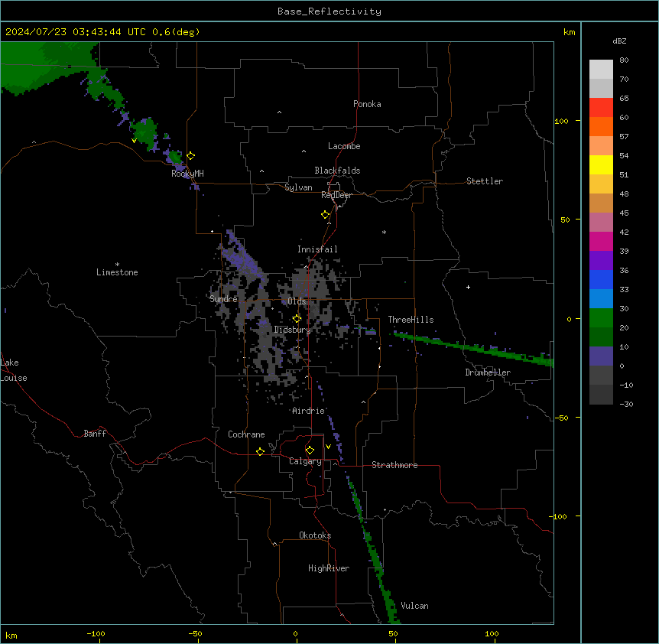
Task: Click the Lake Louise label
Action: (14, 370)
